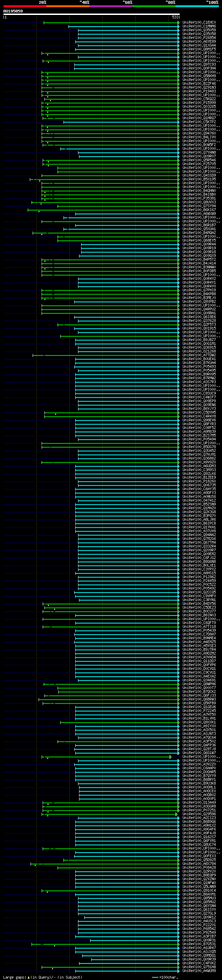Select label UniRef100_A3TUV8
This screenshot has width=222, height=980.
pos(199,531)
